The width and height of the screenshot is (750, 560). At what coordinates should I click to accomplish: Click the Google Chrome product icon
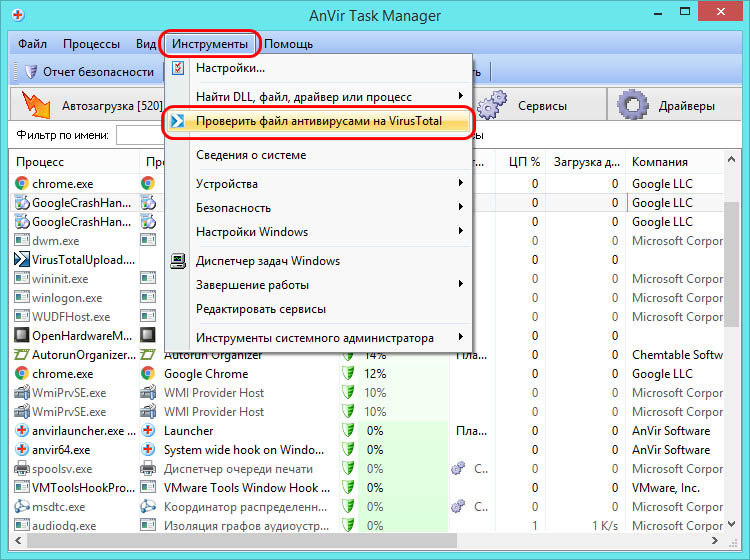click(148, 373)
